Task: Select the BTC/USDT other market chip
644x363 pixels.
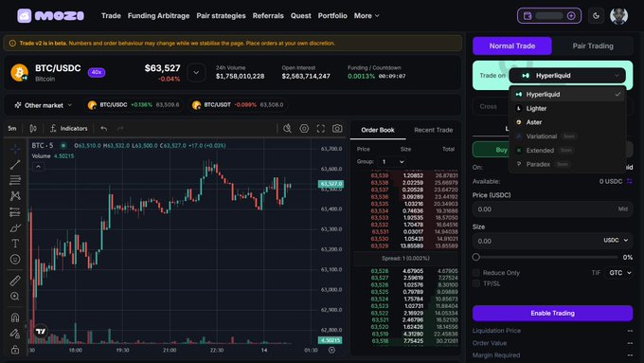Action: coord(239,105)
